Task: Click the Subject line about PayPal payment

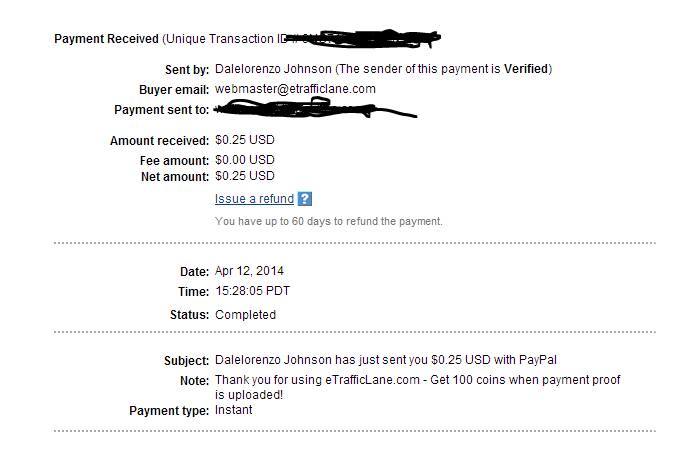Action: pos(386,360)
